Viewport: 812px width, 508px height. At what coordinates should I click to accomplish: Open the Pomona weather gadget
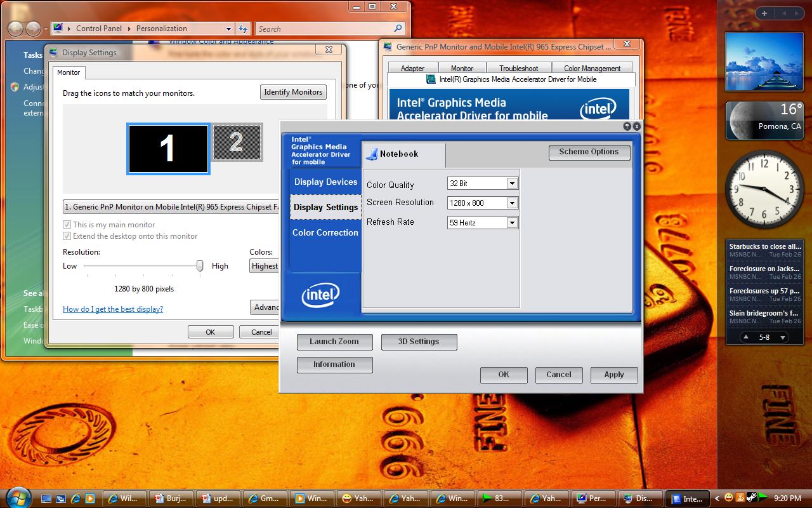tap(764, 121)
